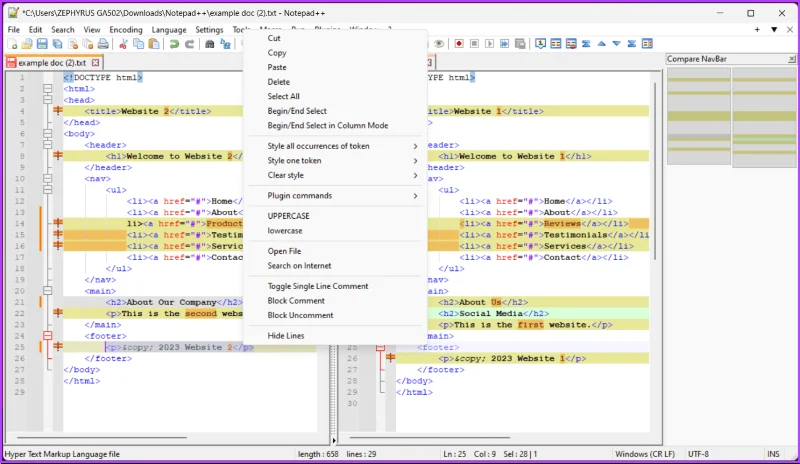Image resolution: width=800 pixels, height=464 pixels.
Task: Save the document with the floppy icon
Action: pos(42,44)
